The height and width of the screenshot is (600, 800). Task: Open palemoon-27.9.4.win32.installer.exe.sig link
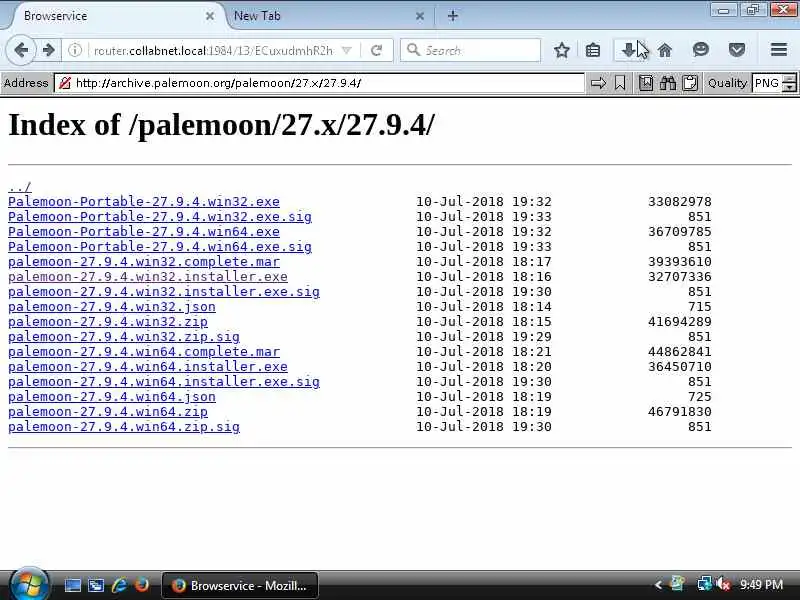164,292
